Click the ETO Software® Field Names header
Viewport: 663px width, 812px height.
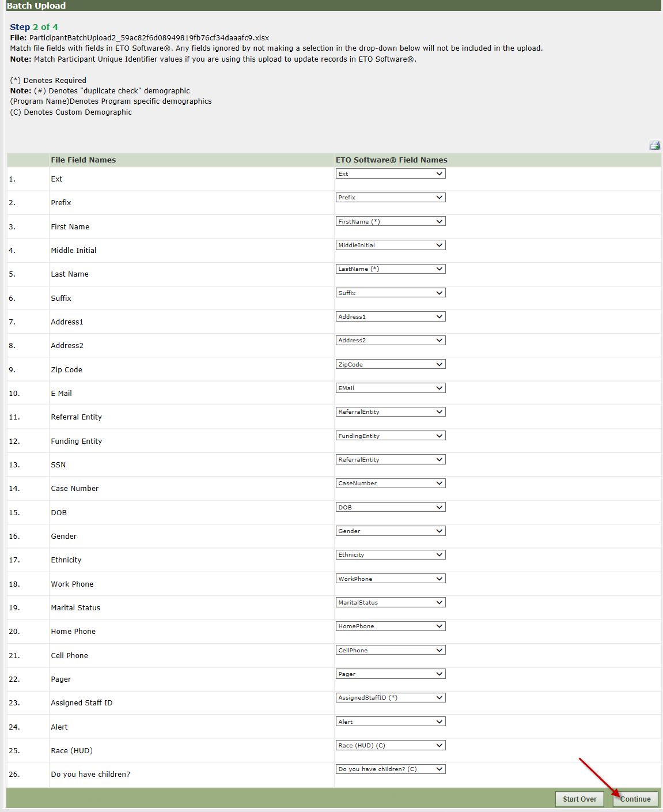392,160
